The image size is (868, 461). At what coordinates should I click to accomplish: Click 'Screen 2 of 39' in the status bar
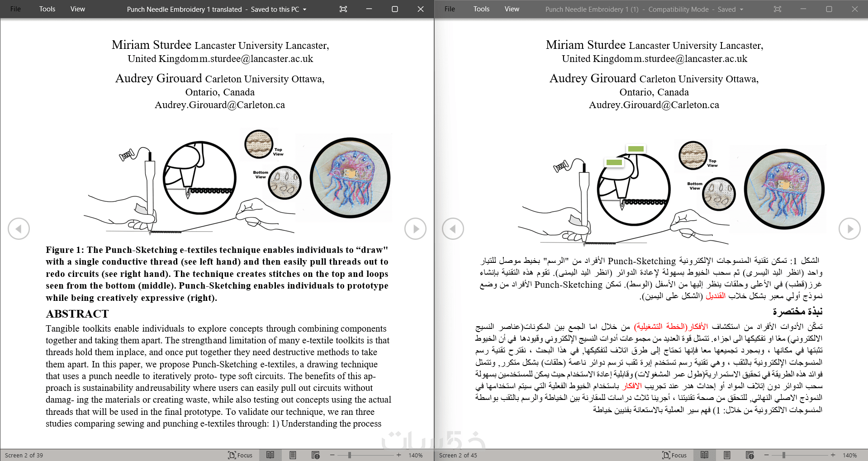(24, 455)
